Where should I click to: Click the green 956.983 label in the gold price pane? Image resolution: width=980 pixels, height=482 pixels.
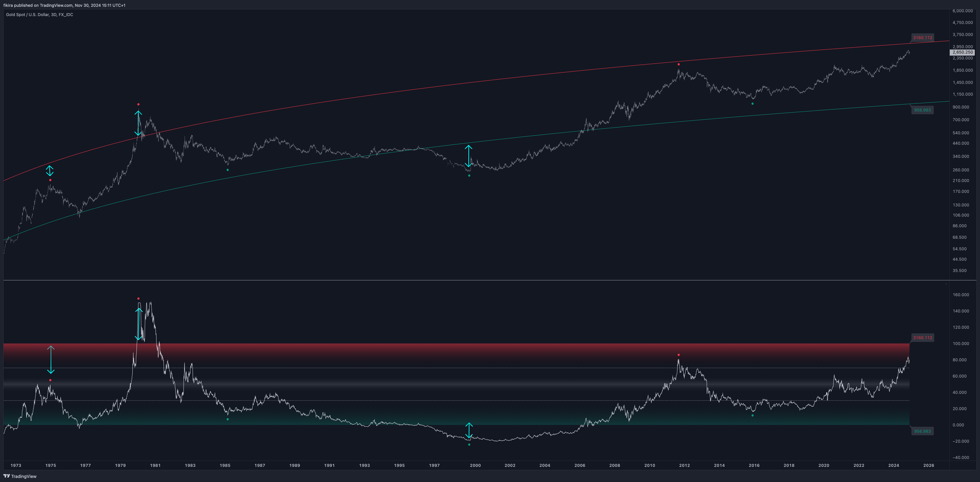tap(923, 110)
